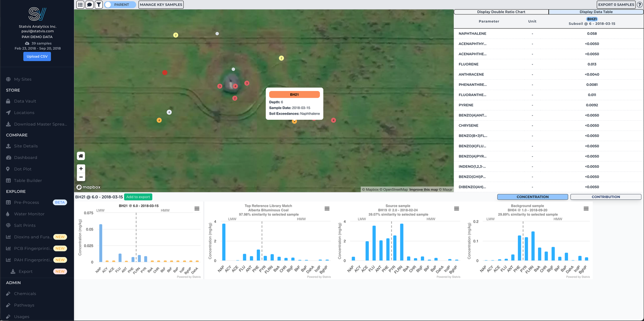Open the BH21 chart menu icon

[x=197, y=208]
